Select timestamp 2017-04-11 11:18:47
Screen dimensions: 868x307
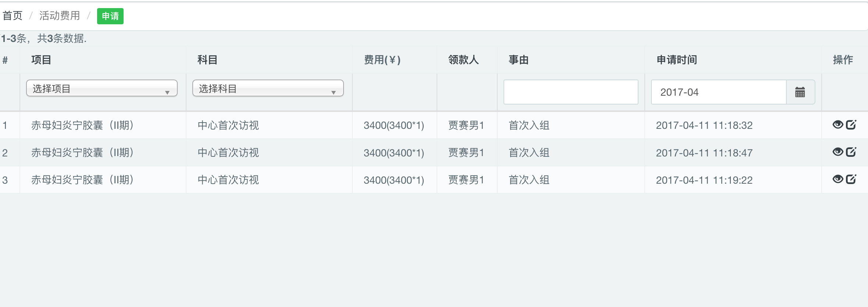click(x=704, y=152)
